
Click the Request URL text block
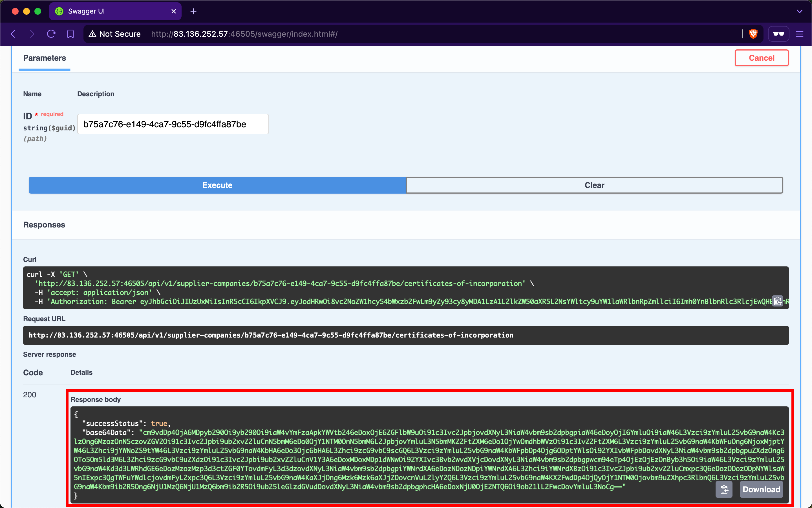click(406, 335)
